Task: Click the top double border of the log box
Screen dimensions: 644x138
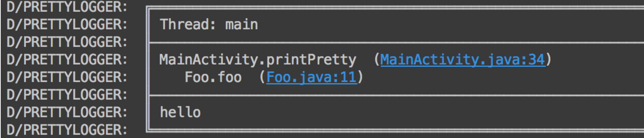Action: (x=395, y=7)
